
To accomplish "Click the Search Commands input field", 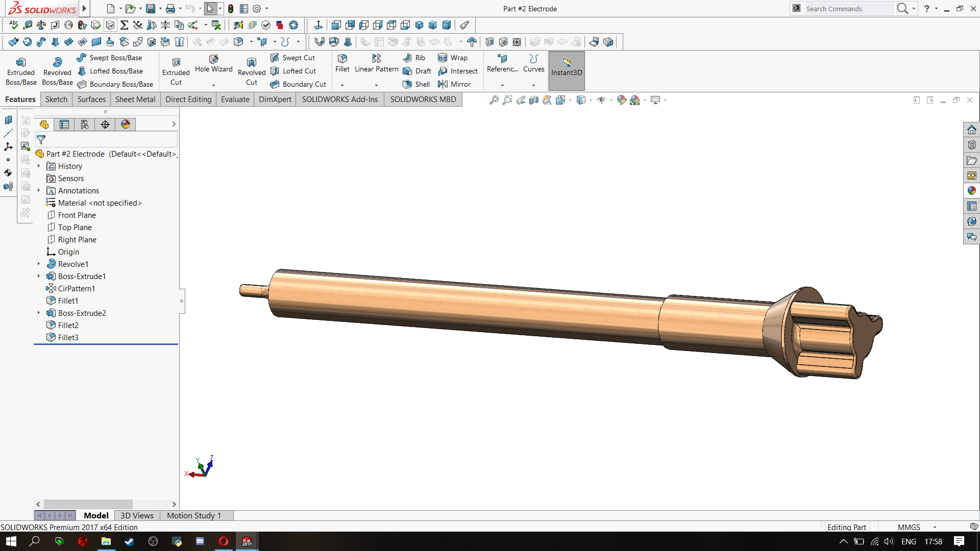I will (847, 9).
